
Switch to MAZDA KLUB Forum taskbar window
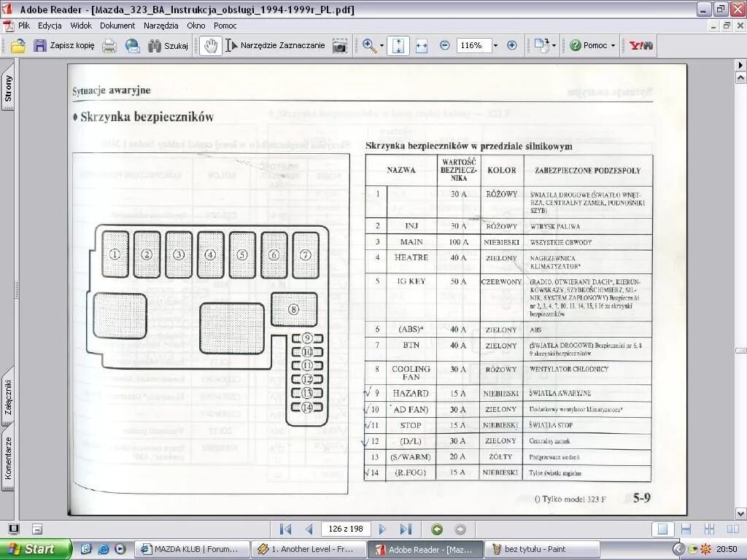(193, 549)
